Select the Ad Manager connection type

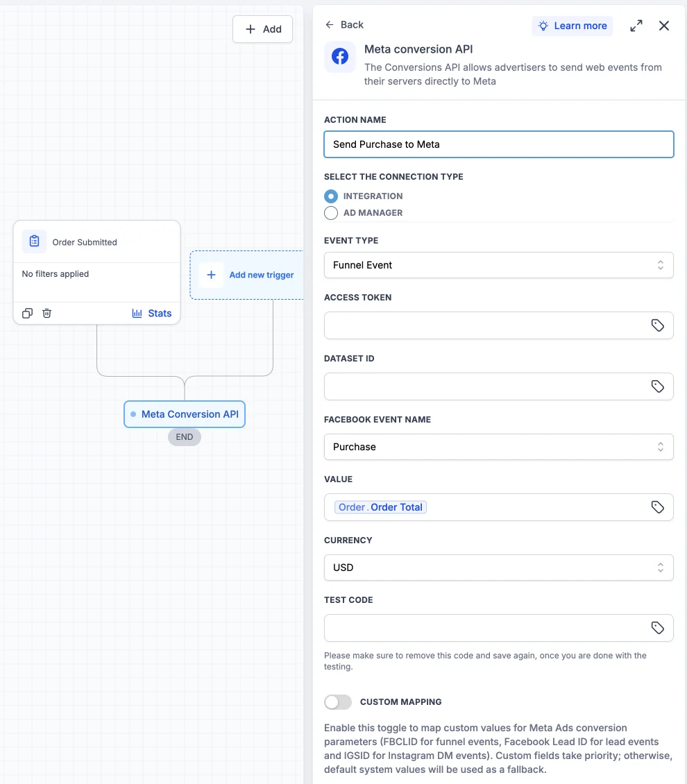coord(331,213)
